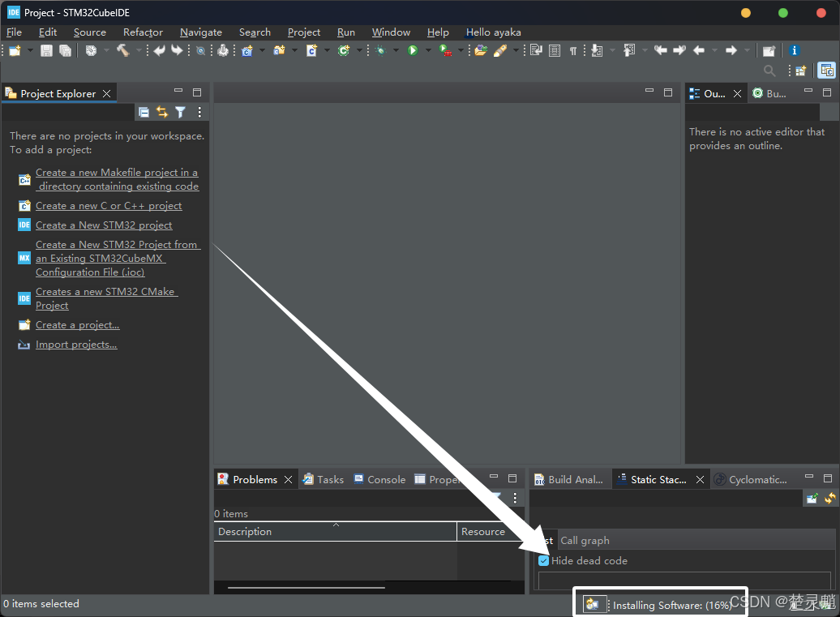Toggle Word Wrap toolbar icon

pos(536,50)
